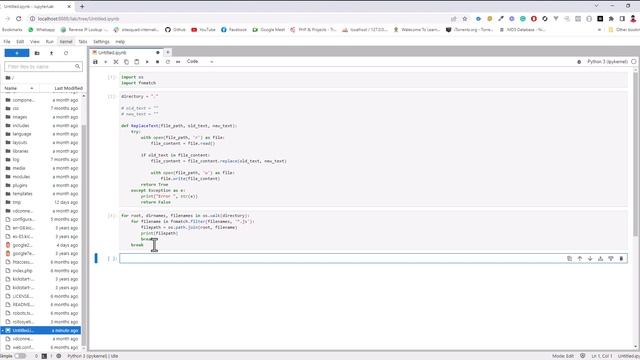
Task: Open the browser extensions puzzle icon
Action: pos(611,19)
